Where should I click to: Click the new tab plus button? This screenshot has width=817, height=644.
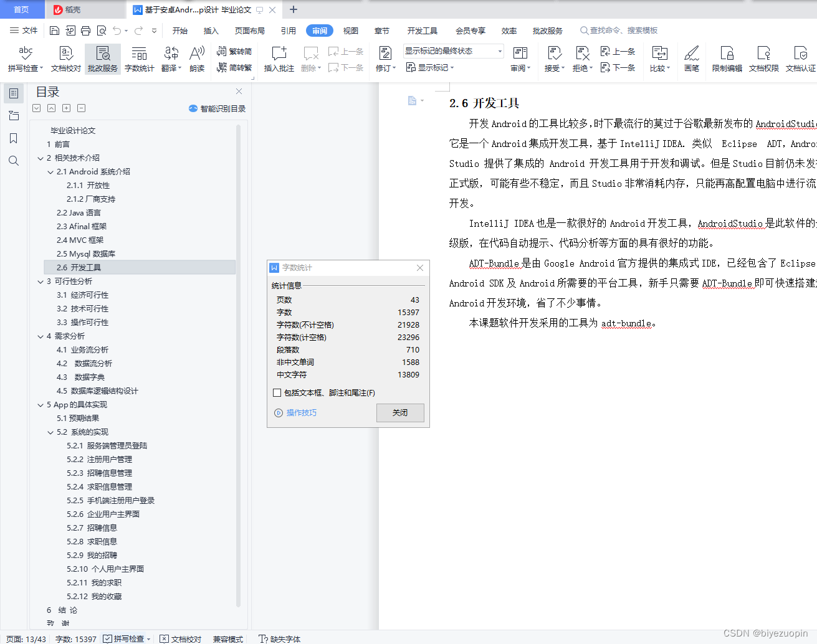click(294, 9)
